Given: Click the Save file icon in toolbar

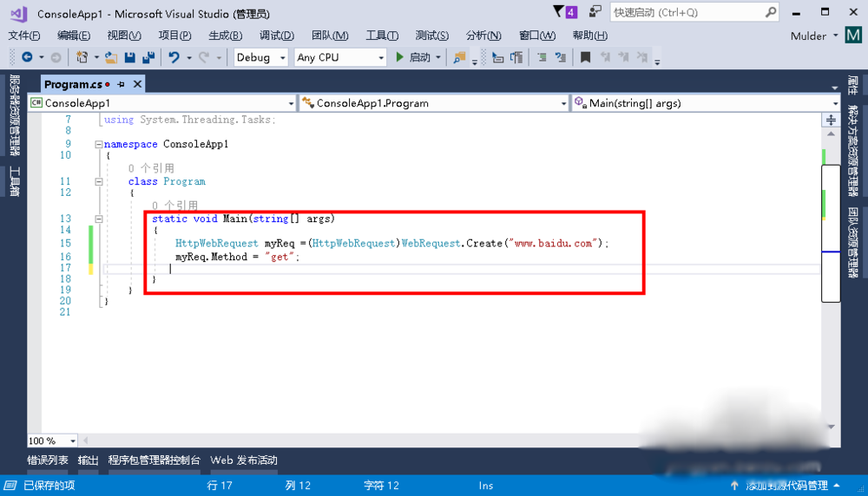Looking at the screenshot, I should 129,57.
